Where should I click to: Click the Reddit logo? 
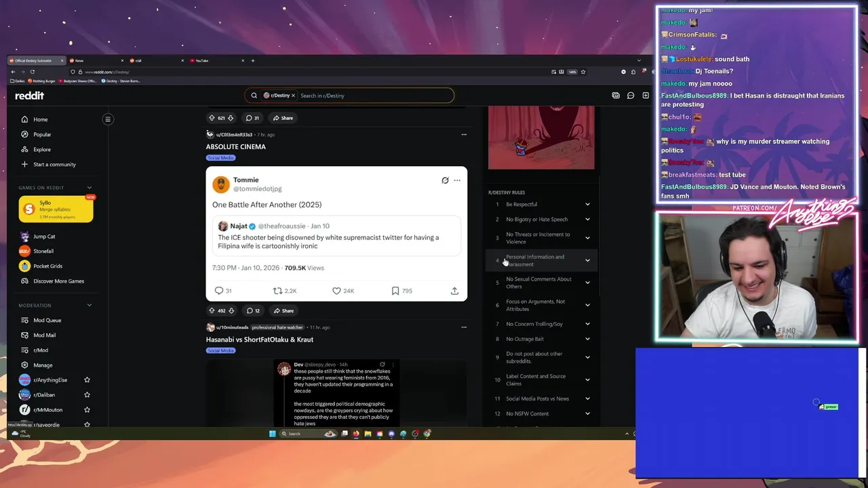pyautogui.click(x=29, y=96)
